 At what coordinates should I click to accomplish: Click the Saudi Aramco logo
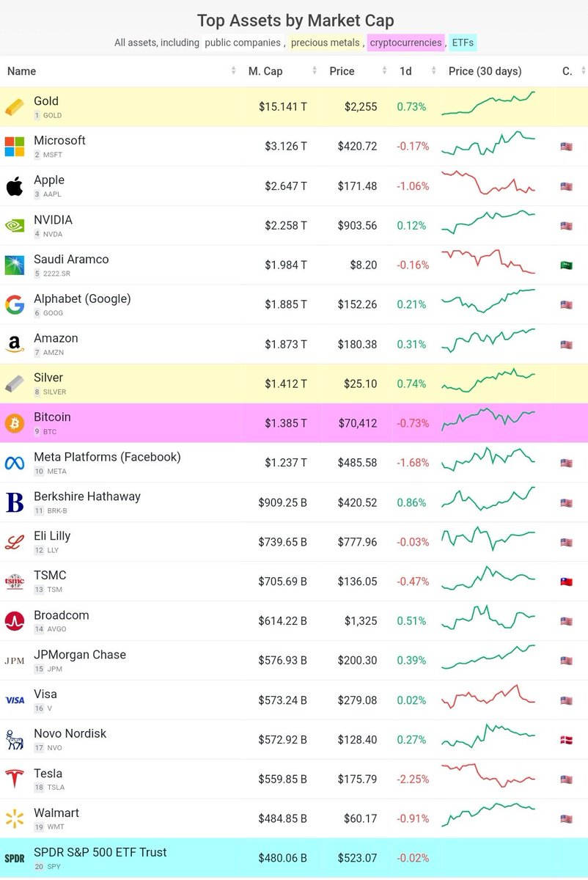point(15,265)
